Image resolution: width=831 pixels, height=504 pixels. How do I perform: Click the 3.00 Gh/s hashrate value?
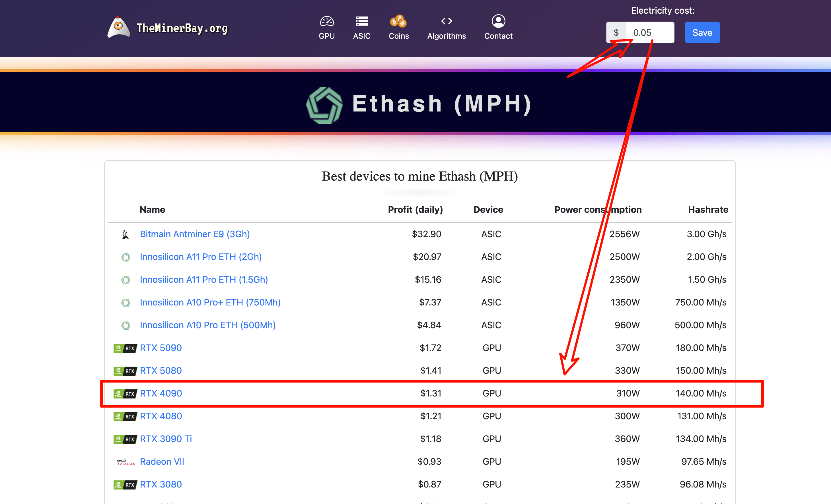(707, 234)
